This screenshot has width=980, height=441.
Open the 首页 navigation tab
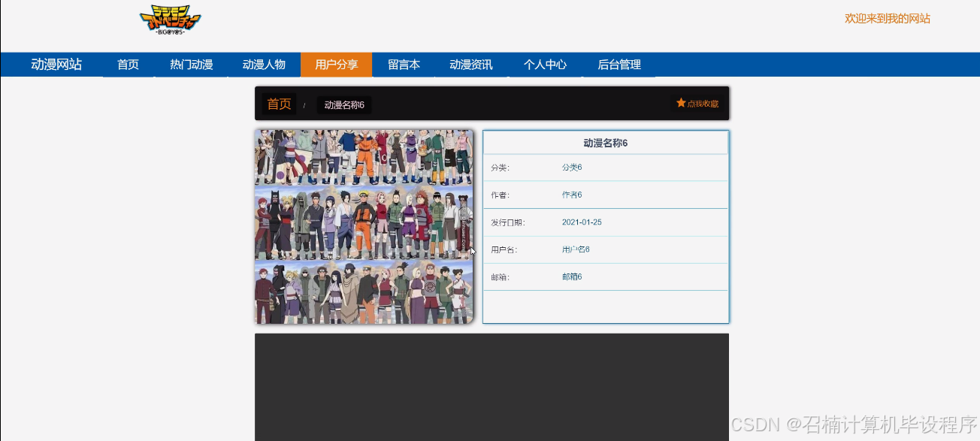pyautogui.click(x=128, y=65)
